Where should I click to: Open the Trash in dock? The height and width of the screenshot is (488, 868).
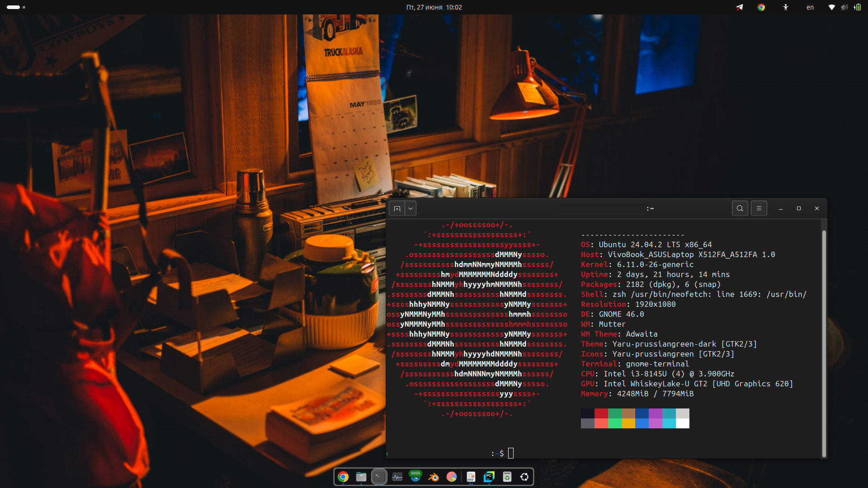tap(507, 477)
